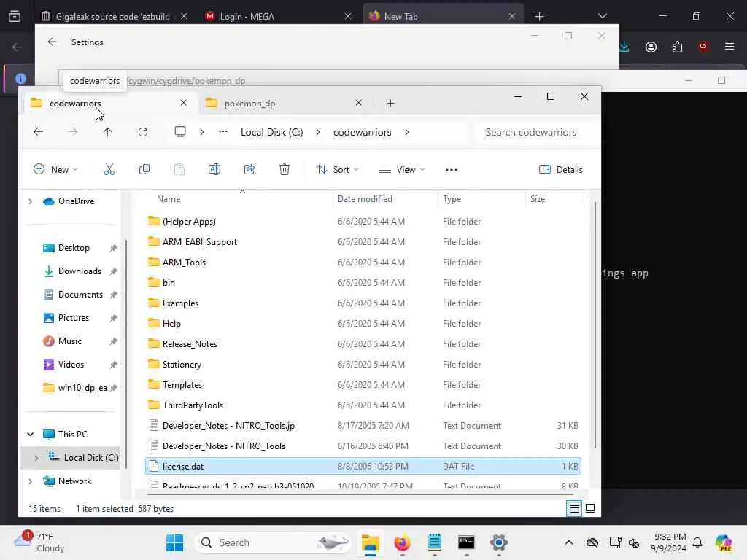Open Firefox account icon

pyautogui.click(x=651, y=47)
